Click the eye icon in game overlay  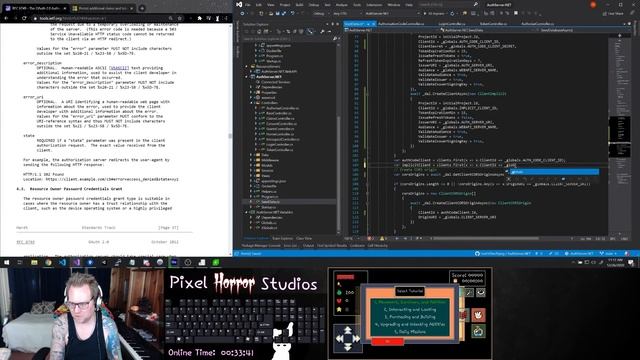481,292
